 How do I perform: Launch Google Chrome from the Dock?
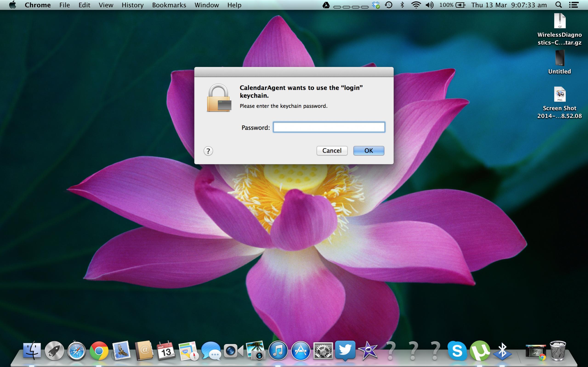[99, 351]
